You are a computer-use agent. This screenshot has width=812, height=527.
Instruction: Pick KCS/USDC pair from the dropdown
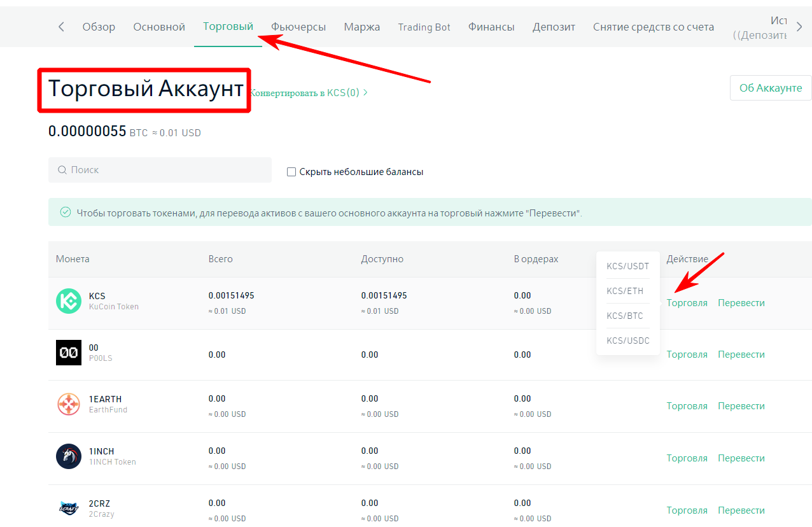coord(627,341)
